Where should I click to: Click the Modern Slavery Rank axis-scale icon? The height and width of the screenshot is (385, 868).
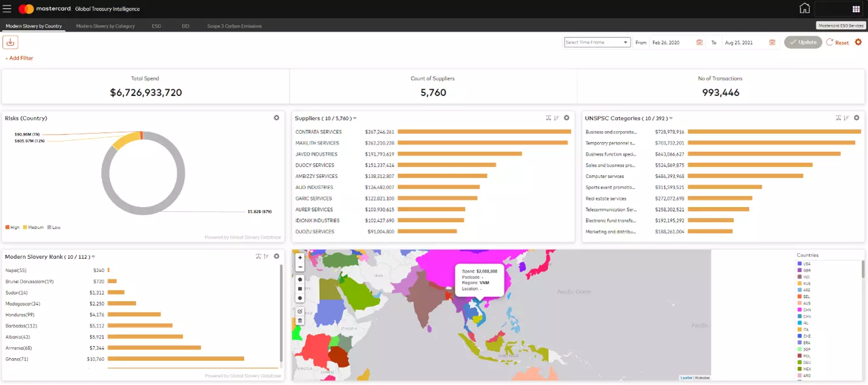point(258,256)
